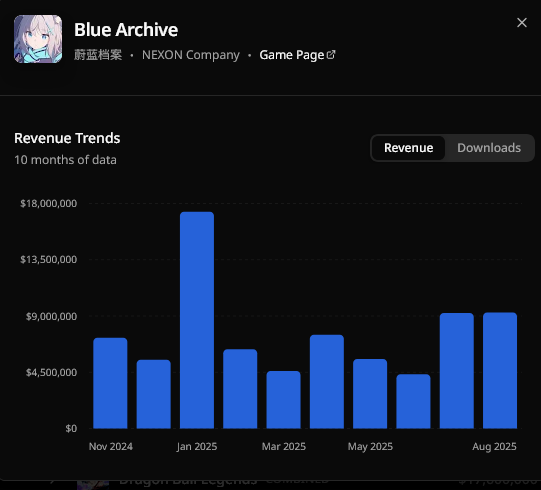Click the Mar 2025 x-axis label
541x490 pixels.
click(x=284, y=447)
